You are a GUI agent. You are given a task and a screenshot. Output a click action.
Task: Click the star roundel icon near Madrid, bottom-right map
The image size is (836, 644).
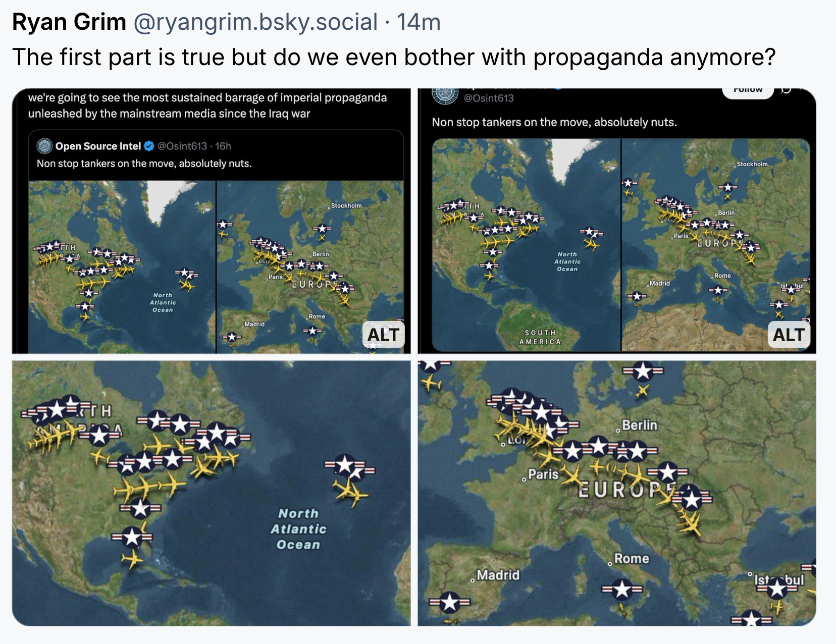[449, 602]
